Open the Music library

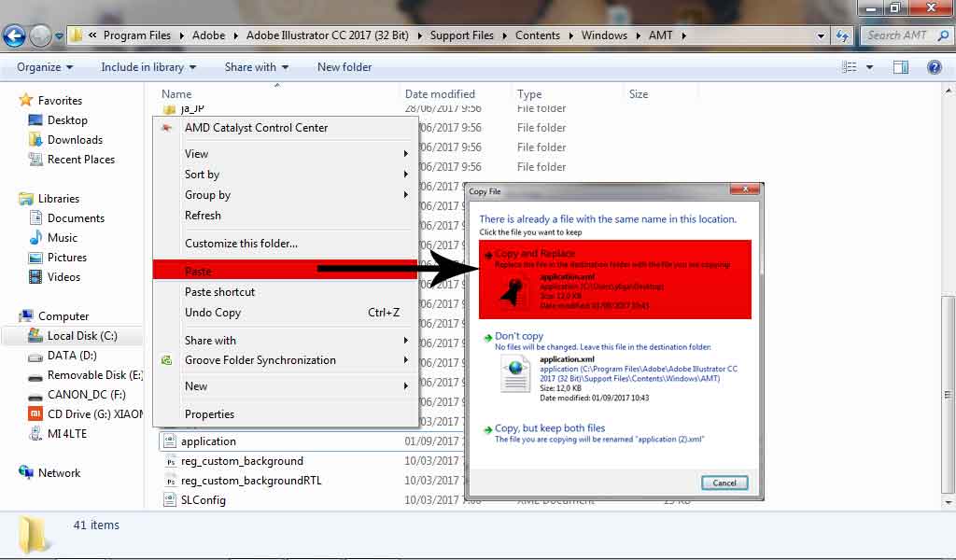[63, 238]
